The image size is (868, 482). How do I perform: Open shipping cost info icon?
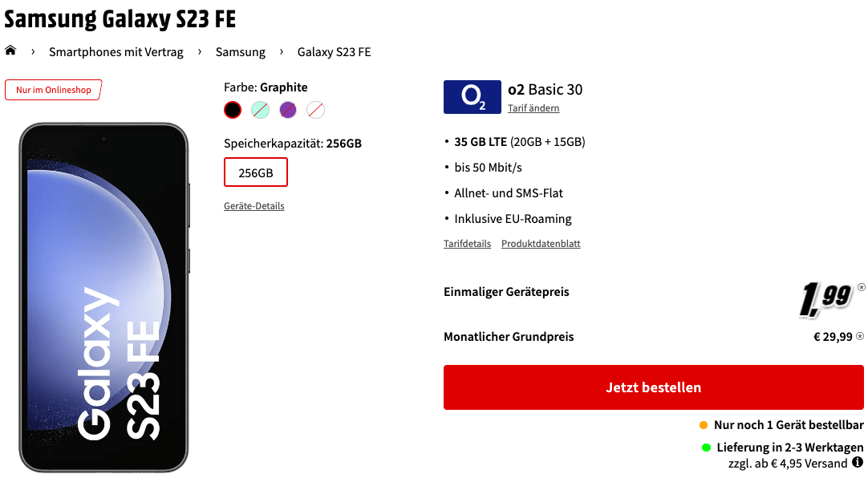[x=858, y=462]
